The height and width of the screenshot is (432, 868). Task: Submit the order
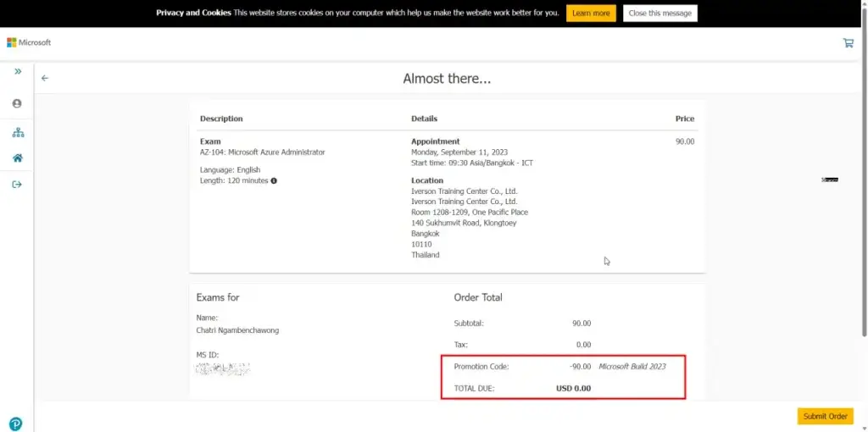[826, 417]
